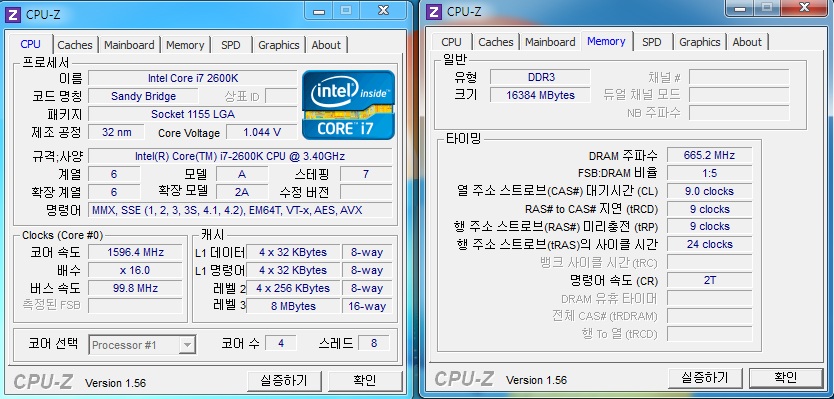Go to About tab in left window

(326, 45)
